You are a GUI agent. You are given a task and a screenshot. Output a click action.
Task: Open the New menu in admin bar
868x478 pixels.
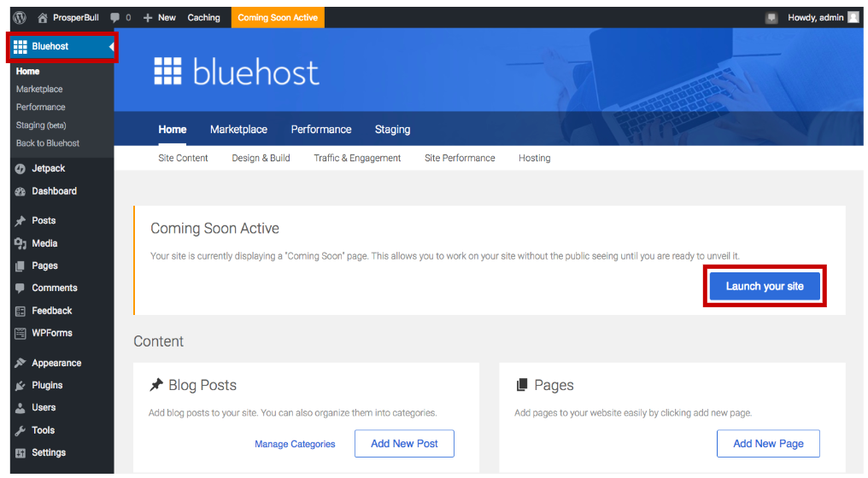(167, 18)
